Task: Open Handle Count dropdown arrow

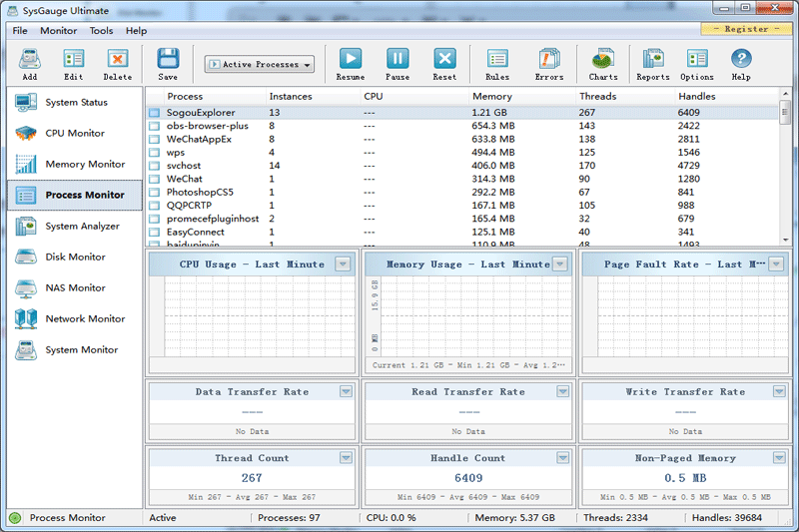Action: click(562, 458)
